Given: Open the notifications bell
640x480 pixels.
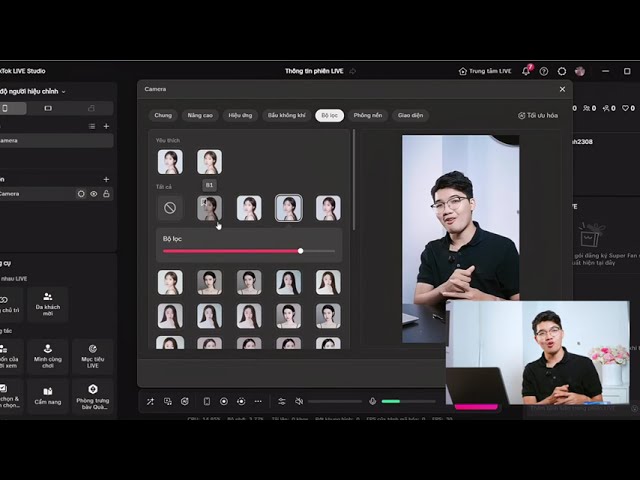Looking at the screenshot, I should (x=526, y=71).
